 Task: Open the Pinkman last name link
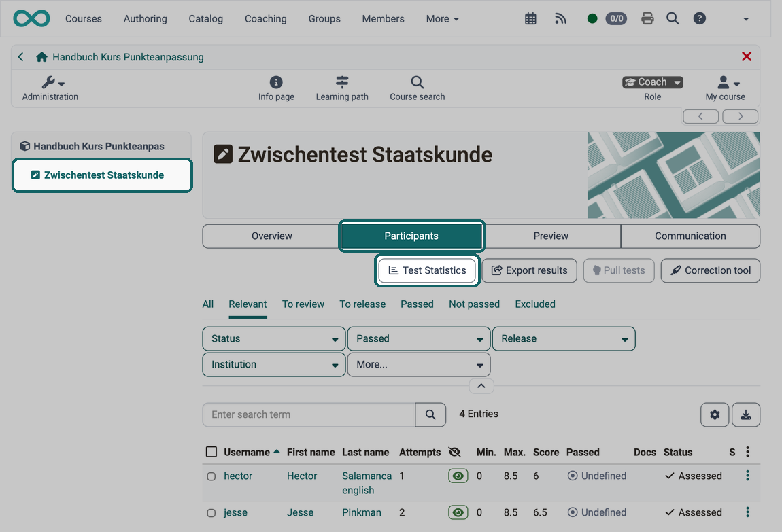(x=362, y=512)
